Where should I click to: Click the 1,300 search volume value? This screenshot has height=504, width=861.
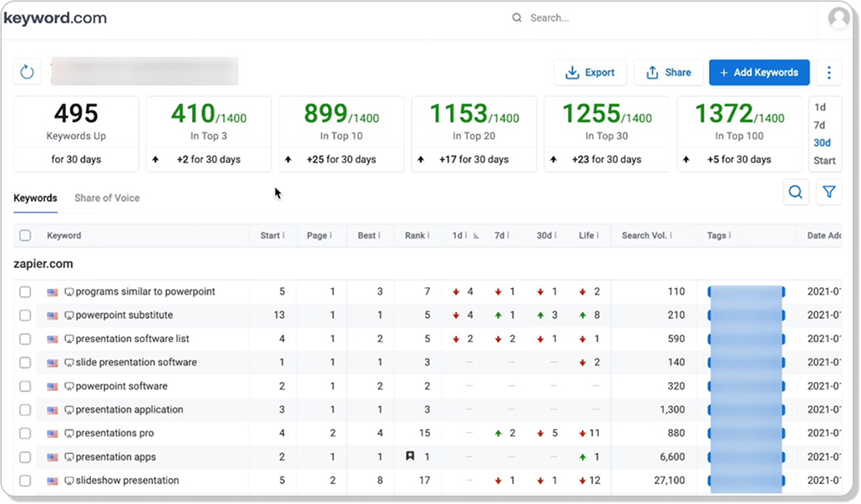point(672,410)
